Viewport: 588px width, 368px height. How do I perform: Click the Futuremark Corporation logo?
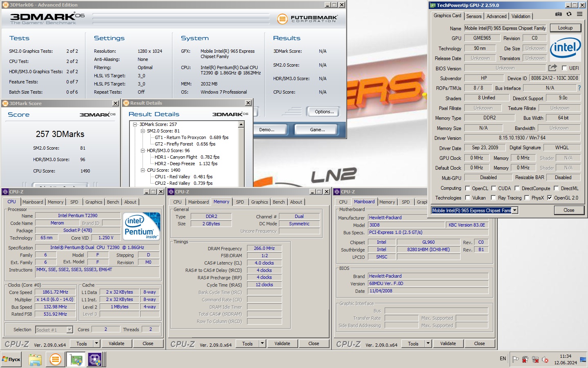(x=307, y=19)
